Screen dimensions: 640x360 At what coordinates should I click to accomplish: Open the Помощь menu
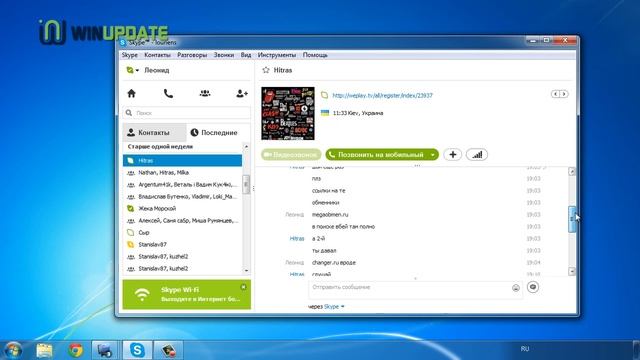point(315,55)
